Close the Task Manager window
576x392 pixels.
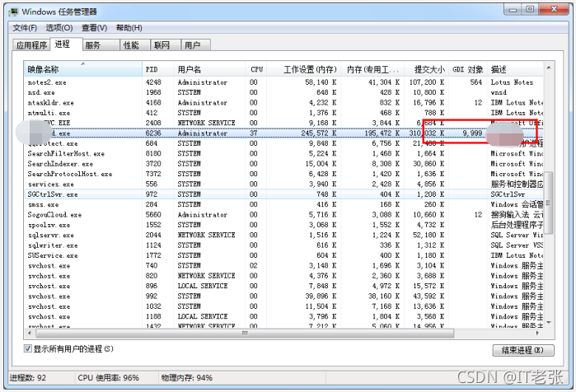pos(554,10)
